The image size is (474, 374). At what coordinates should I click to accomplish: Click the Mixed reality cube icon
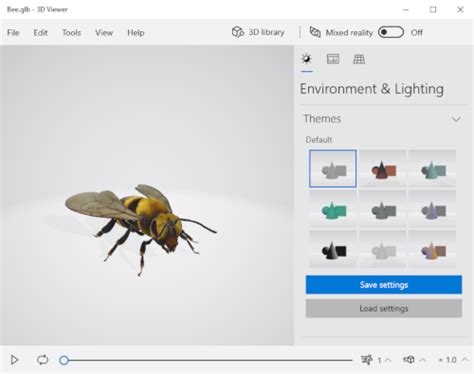(315, 32)
